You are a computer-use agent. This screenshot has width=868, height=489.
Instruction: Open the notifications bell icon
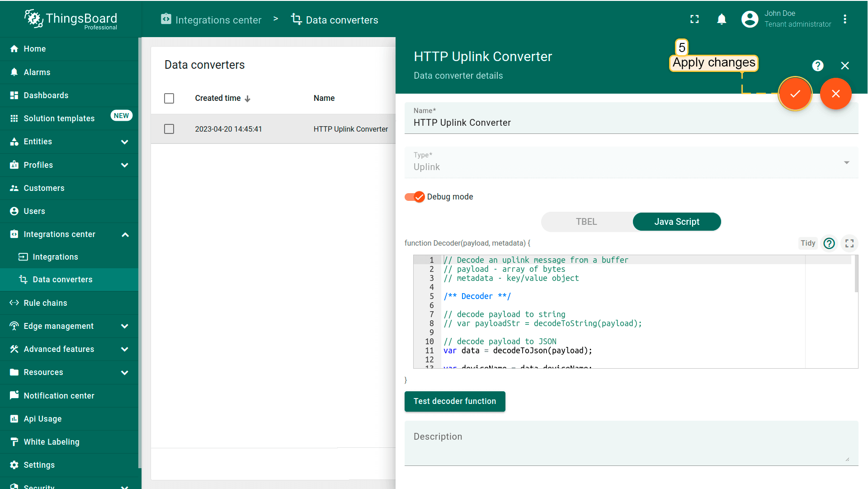(722, 19)
